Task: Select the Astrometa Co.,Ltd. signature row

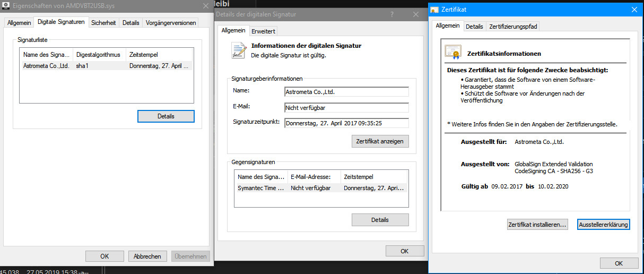Action: [x=106, y=66]
